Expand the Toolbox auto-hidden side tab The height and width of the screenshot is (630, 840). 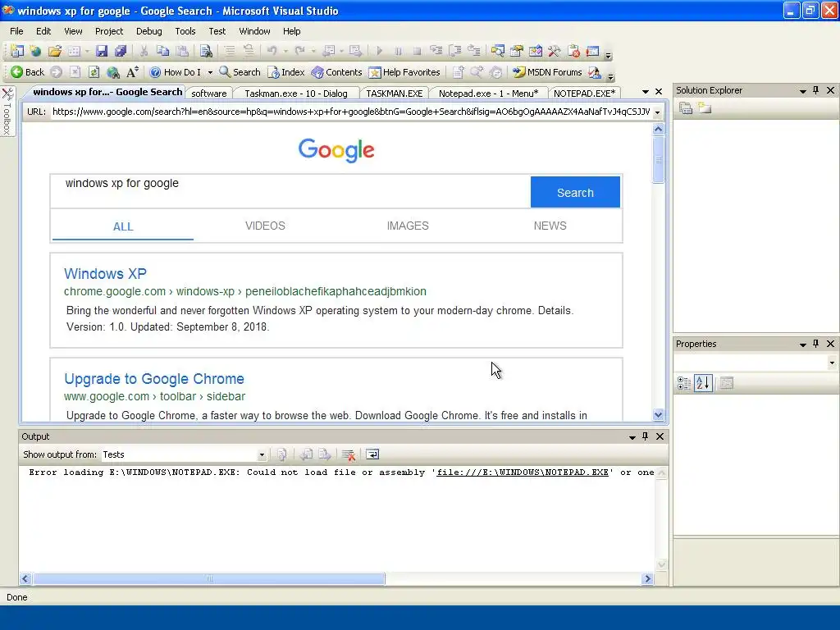pyautogui.click(x=7, y=112)
